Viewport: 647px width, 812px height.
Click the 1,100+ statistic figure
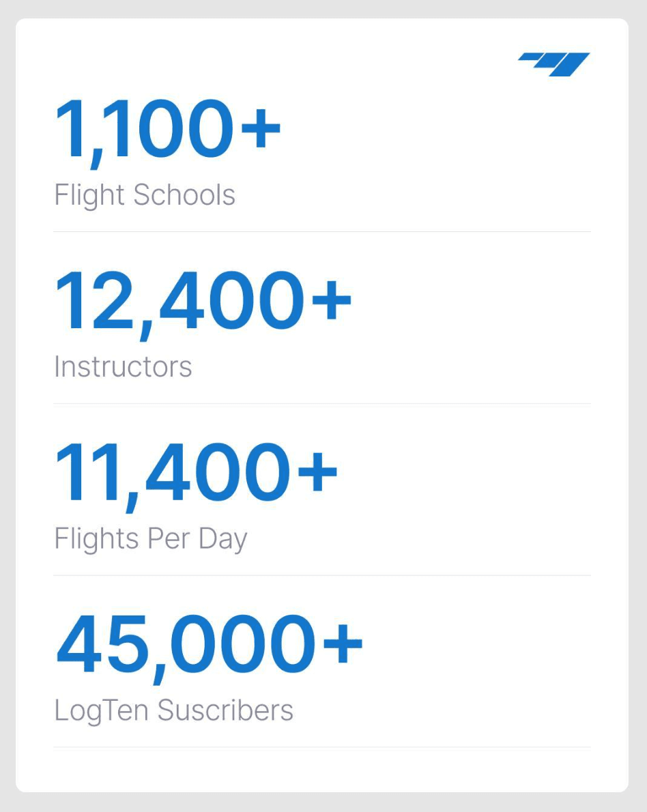pyautogui.click(x=167, y=130)
